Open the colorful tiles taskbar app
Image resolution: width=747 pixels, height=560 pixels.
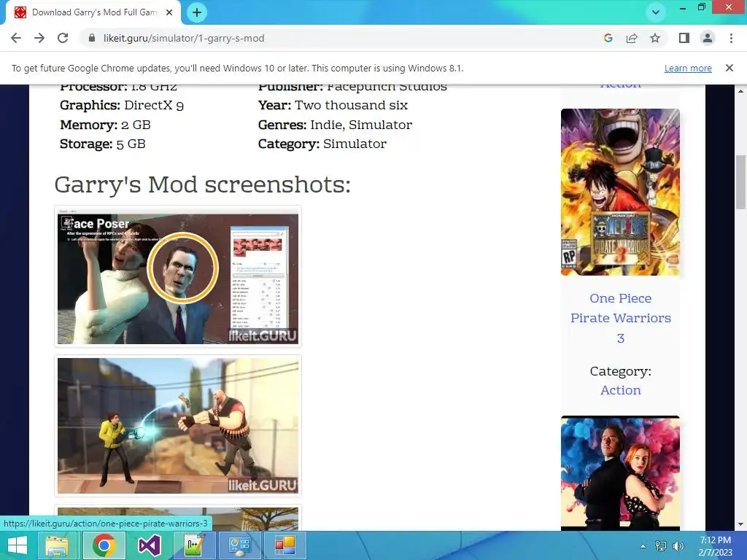click(x=285, y=545)
